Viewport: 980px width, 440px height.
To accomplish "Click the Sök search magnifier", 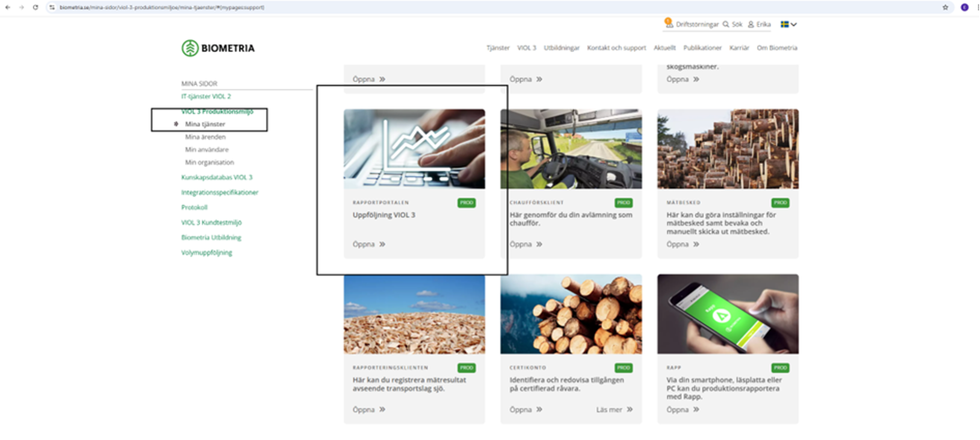I will [x=726, y=24].
